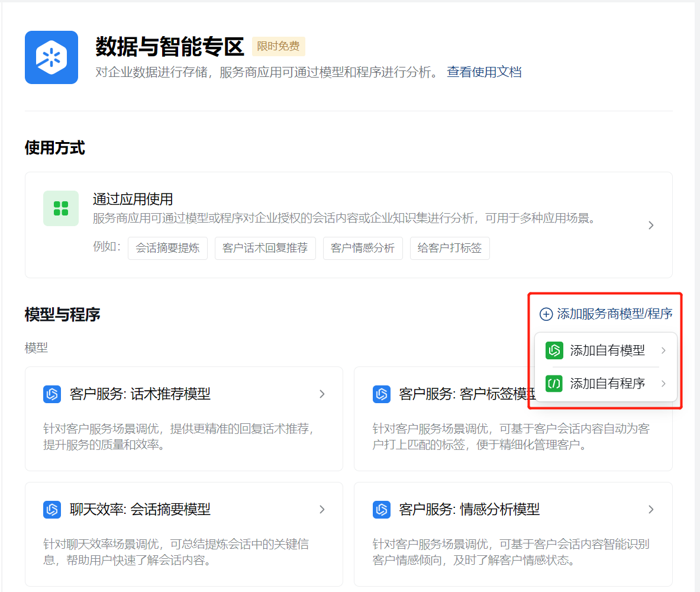Click the blue icon of 会话摘要模型
The image size is (700, 592).
click(52, 509)
